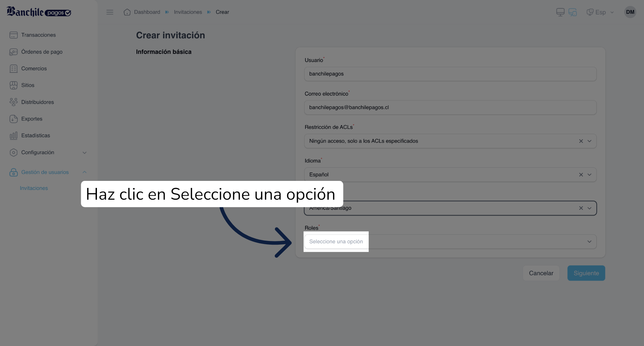Focus the Correo electrónico input field
Image resolution: width=644 pixels, height=346 pixels.
click(x=450, y=107)
